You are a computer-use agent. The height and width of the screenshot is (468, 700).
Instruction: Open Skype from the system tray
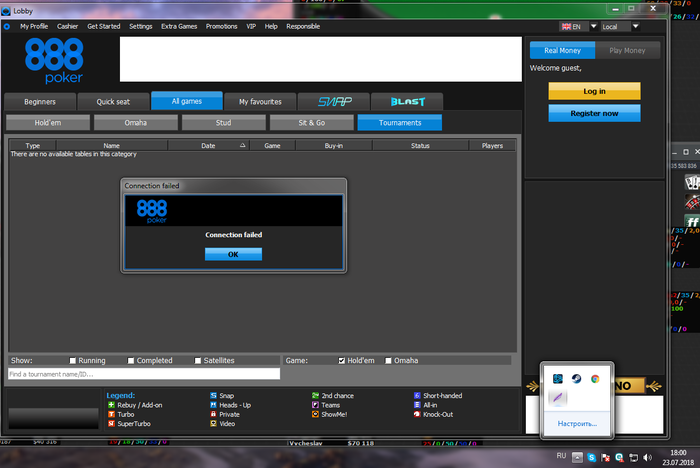[592, 457]
